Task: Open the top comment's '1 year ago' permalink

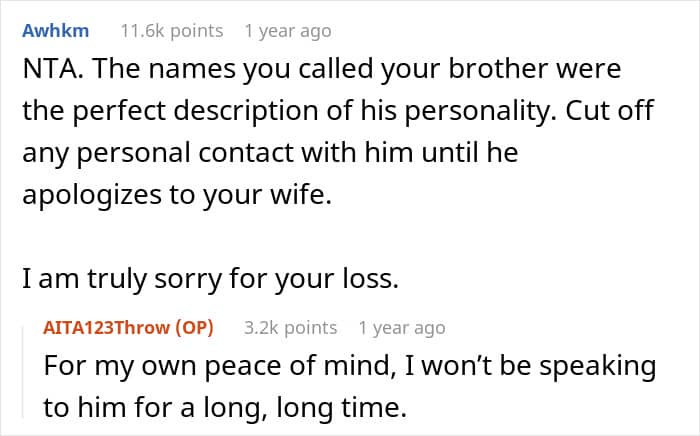Action: pyautogui.click(x=287, y=31)
